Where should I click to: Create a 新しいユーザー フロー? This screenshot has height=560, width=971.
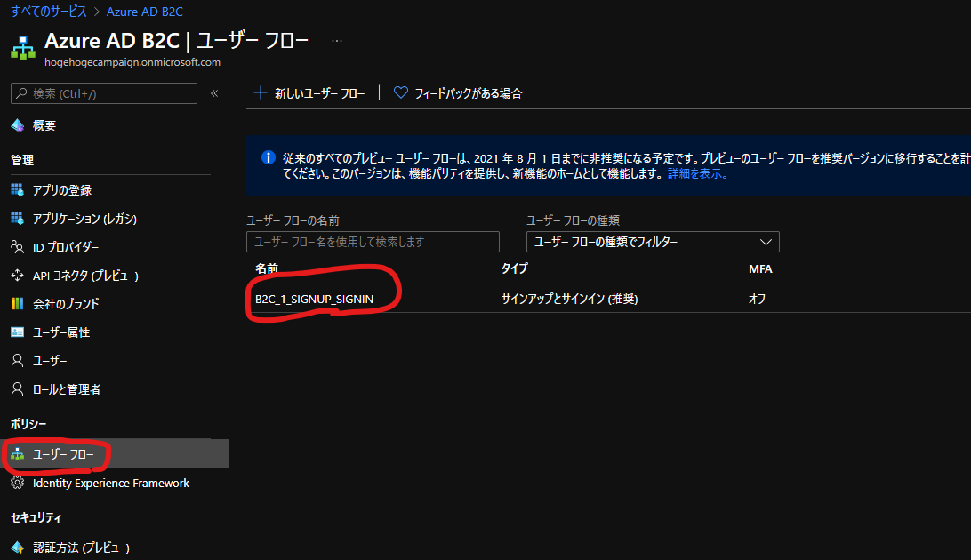pos(309,92)
